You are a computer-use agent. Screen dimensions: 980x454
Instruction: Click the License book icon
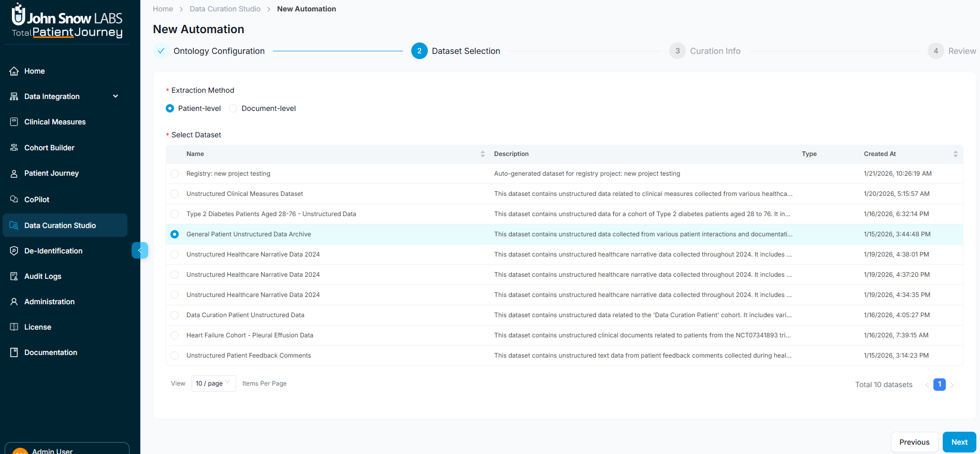(14, 327)
